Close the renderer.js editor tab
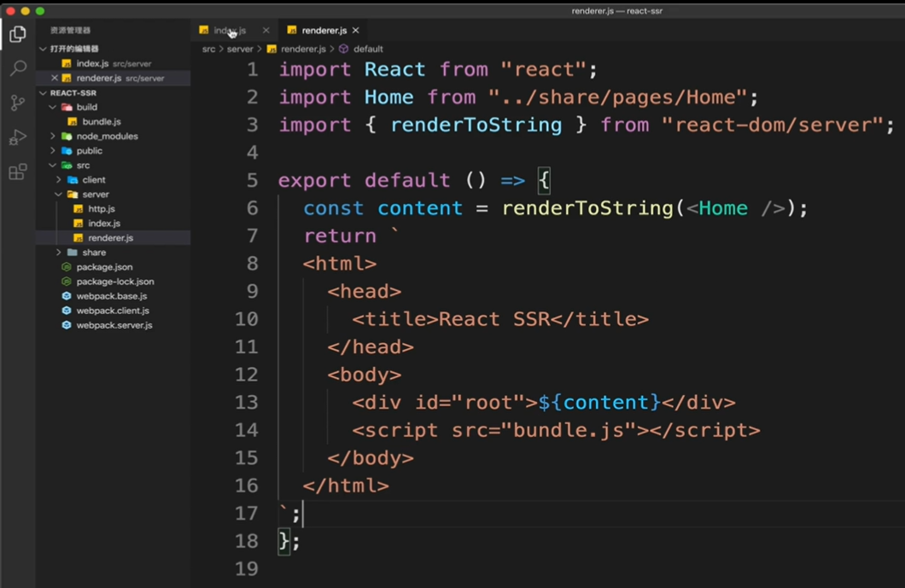905x588 pixels. click(x=355, y=30)
